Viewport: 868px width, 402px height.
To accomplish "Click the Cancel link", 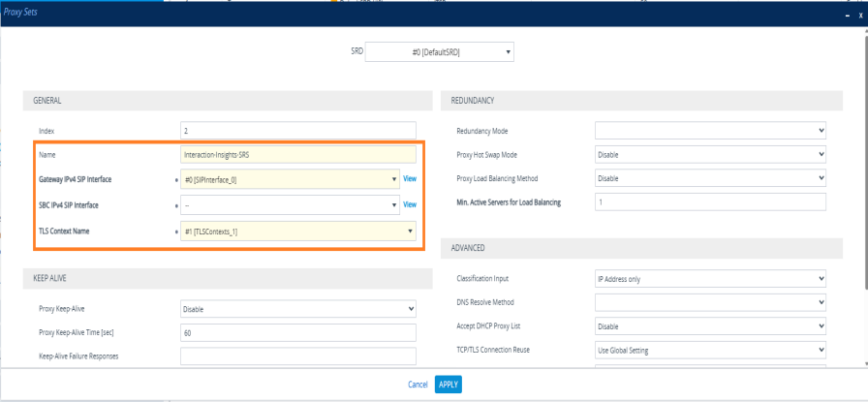I will [x=418, y=385].
